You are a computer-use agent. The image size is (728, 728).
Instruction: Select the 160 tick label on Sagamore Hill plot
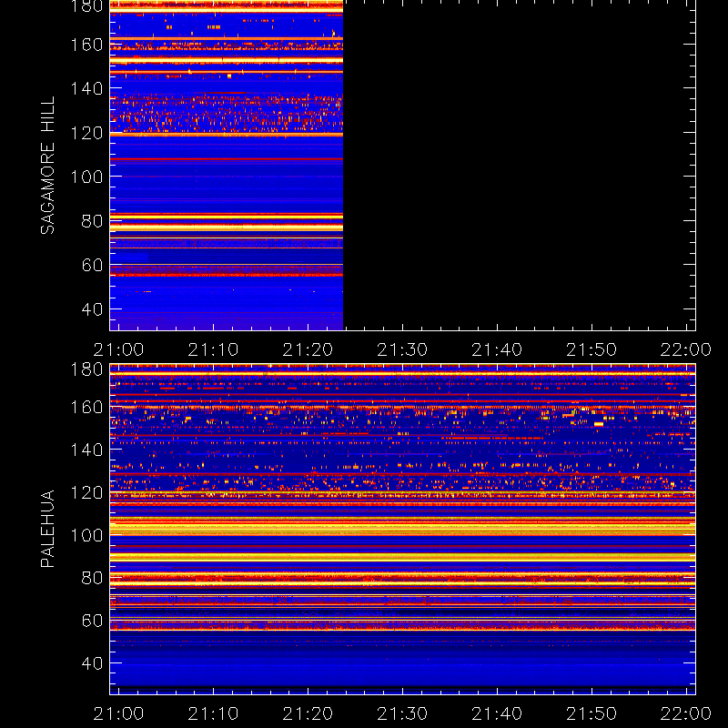(86, 45)
